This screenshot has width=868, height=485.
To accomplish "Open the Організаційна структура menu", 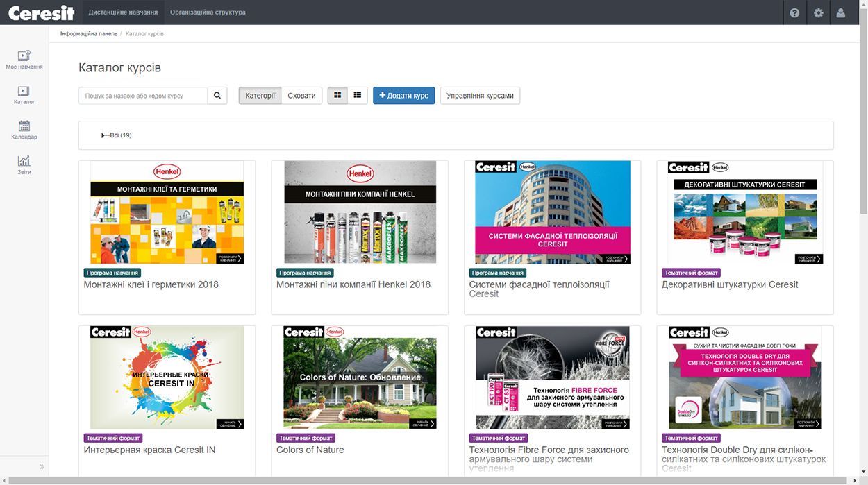I will 208,12.
